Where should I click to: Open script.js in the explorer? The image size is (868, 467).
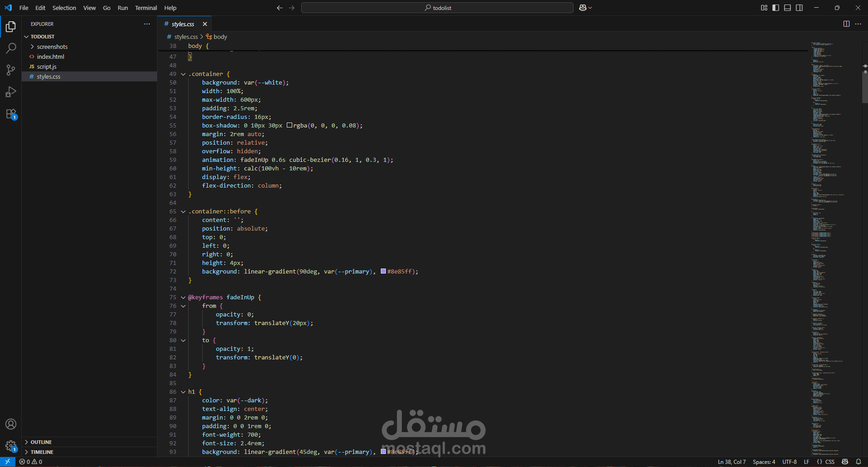click(x=89, y=66)
